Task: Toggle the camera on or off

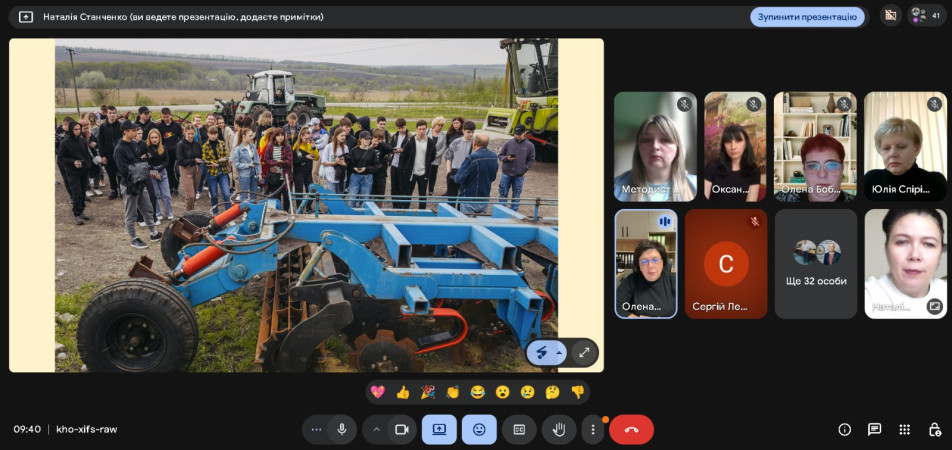Action: click(402, 429)
